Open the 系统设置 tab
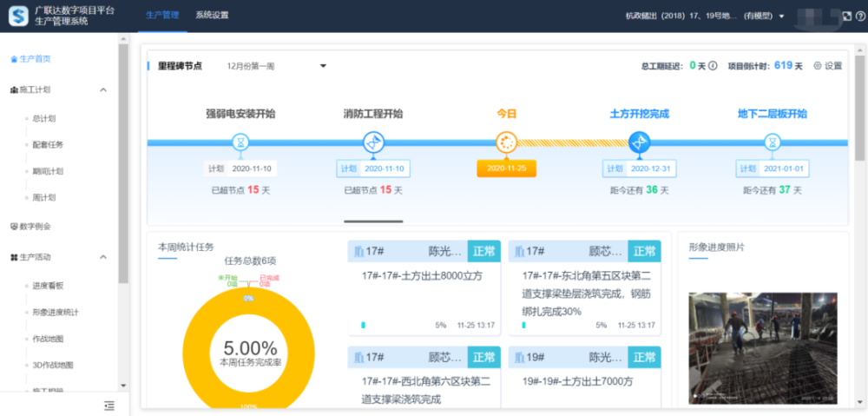 (212, 15)
